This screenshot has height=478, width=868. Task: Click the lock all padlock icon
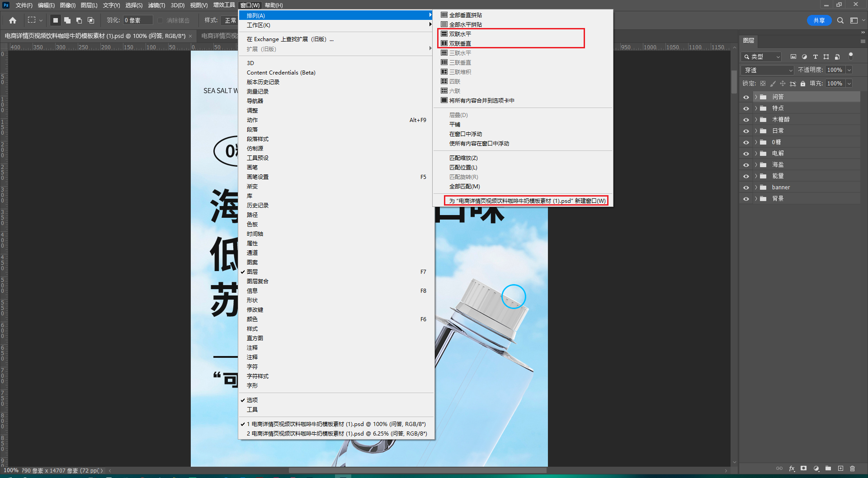click(x=803, y=84)
